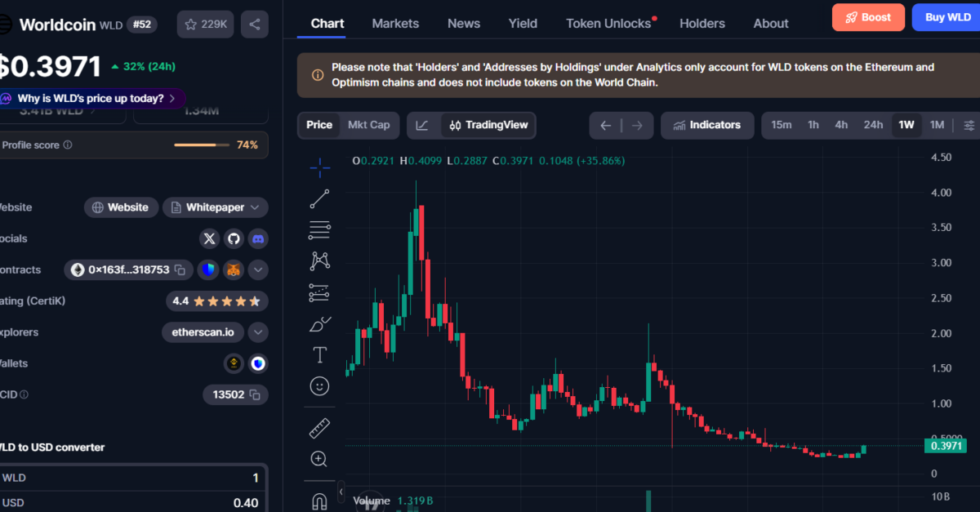980x512 pixels.
Task: Open etherscan.io explorer link
Action: [x=203, y=332]
